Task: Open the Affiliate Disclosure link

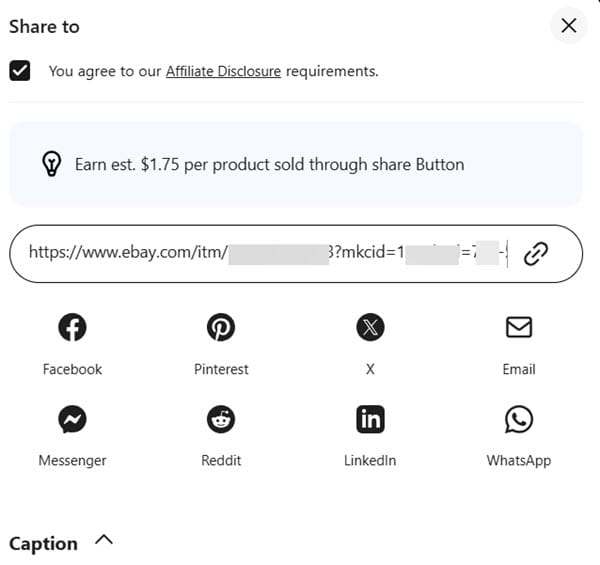Action: tap(223, 71)
